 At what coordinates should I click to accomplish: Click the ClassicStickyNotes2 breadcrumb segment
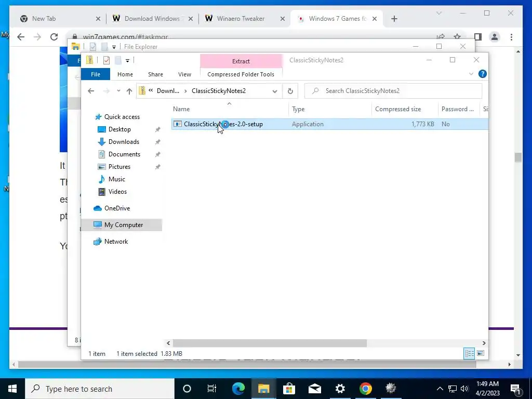[x=219, y=91]
